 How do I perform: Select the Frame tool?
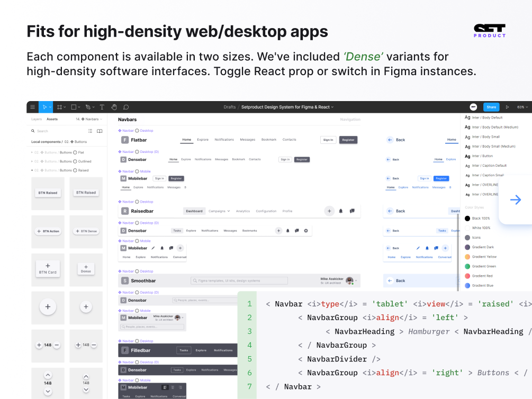(x=59, y=107)
